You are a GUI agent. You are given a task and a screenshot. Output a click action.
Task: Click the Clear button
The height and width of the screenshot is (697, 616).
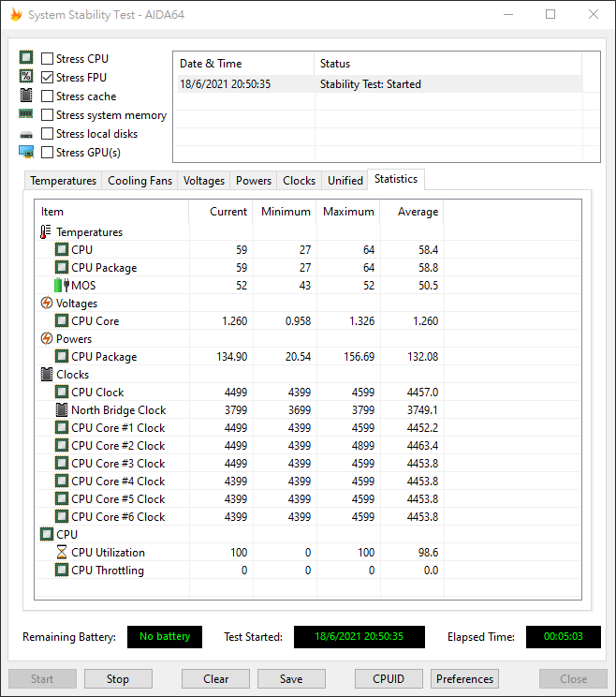point(216,679)
